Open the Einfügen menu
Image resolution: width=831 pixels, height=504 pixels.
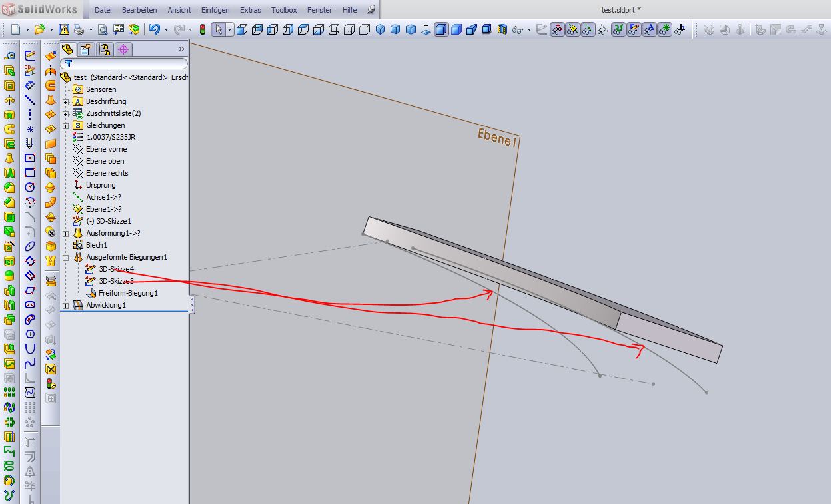tap(215, 10)
